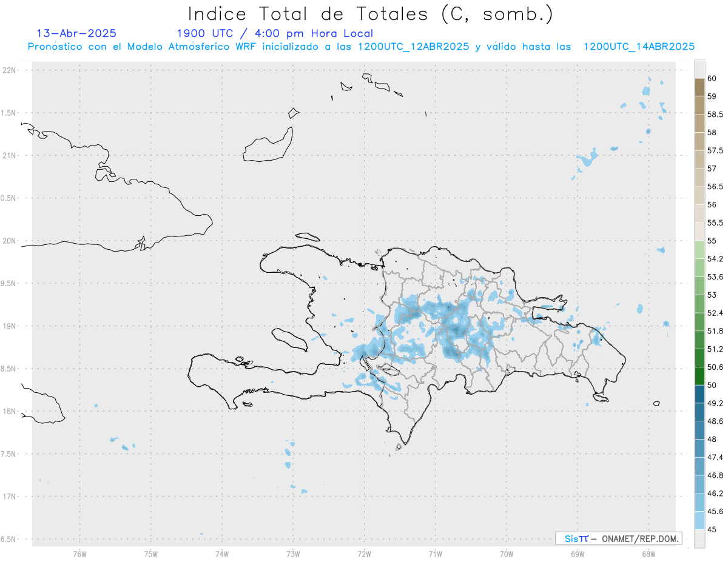
Task: Click the "71W" longitude label
Action: tap(435, 554)
